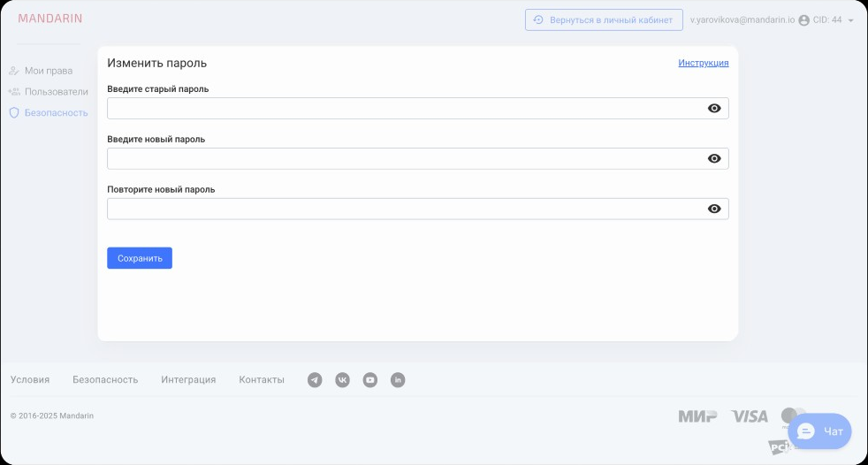The image size is (868, 465).
Task: Reveal the repeated new password
Action: [x=714, y=210]
